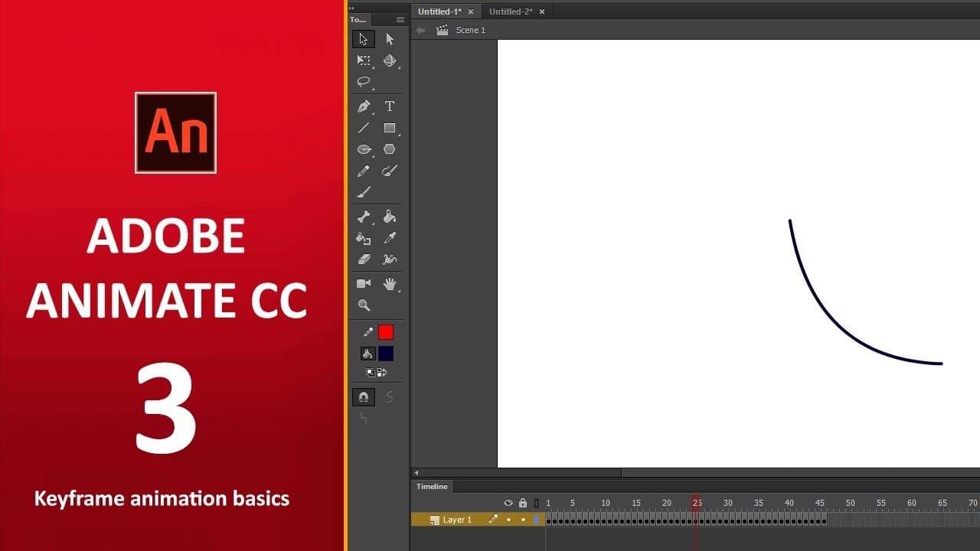This screenshot has height=551, width=980.
Task: Click the Scene 1 label
Action: pyautogui.click(x=471, y=30)
